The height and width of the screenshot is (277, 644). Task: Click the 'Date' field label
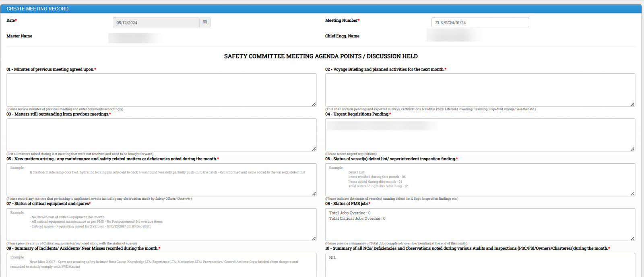click(11, 21)
